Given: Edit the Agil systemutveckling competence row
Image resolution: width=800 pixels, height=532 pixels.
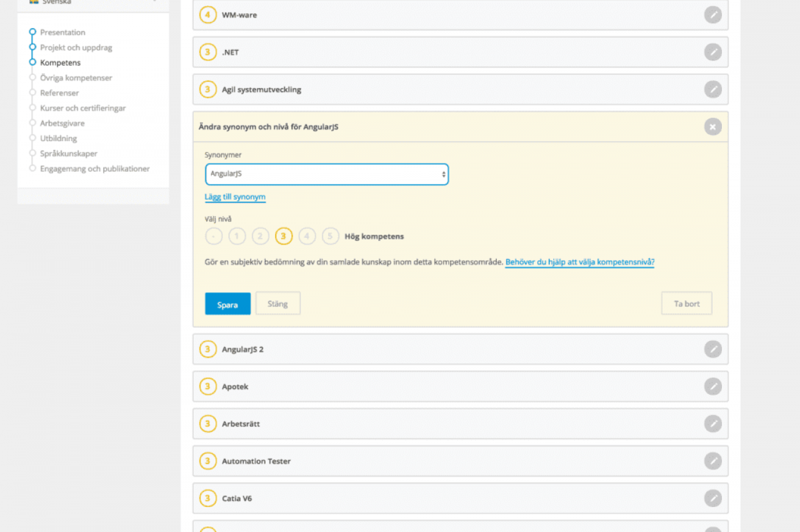Looking at the screenshot, I should click(x=712, y=90).
